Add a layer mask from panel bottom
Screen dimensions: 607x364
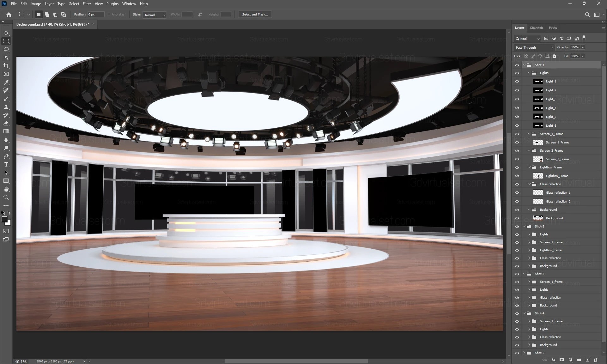[x=561, y=360]
